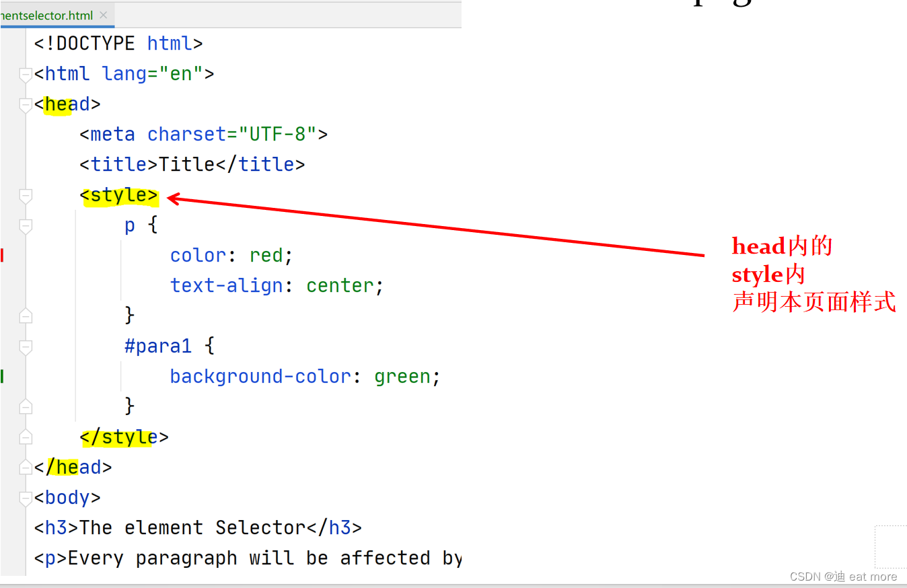Click 'The element Selector' heading text
Viewport: 907px width, 588px height.
tap(192, 528)
